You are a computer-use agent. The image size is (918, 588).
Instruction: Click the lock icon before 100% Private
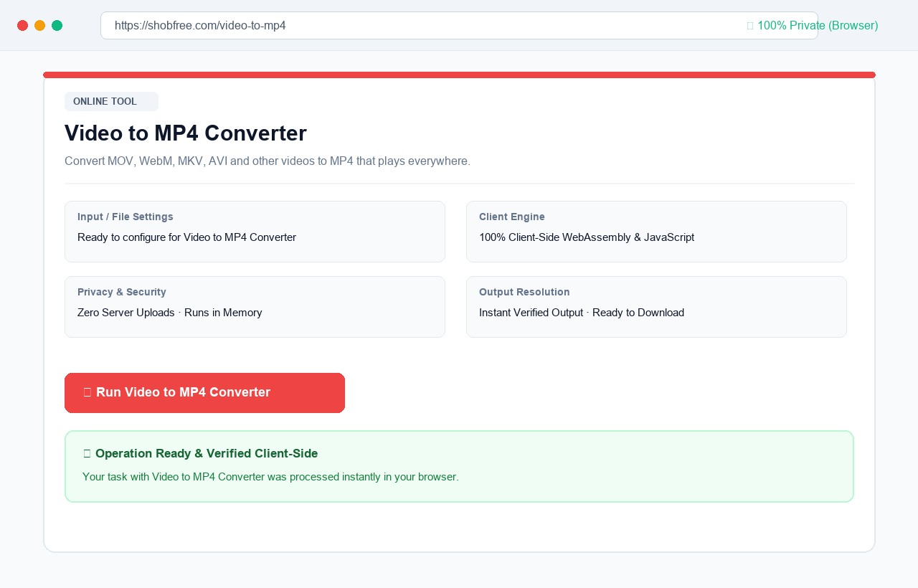coord(750,26)
